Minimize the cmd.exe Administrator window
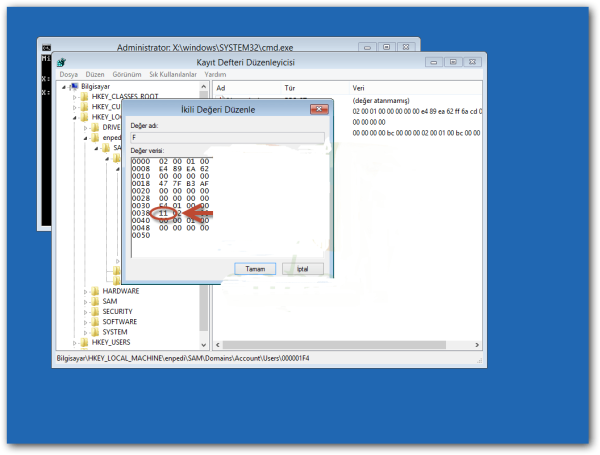Screen dimensions: 600x455 tap(367, 47)
